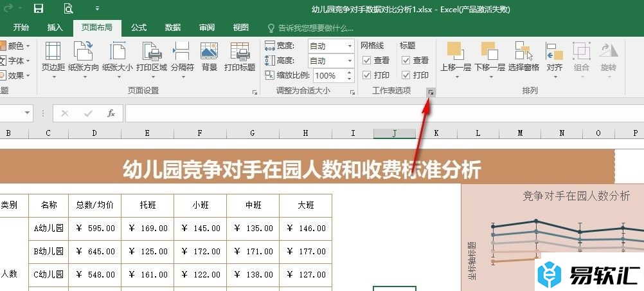Click the fx insert function icon
Screen dimensions: 644x291
coord(111,113)
